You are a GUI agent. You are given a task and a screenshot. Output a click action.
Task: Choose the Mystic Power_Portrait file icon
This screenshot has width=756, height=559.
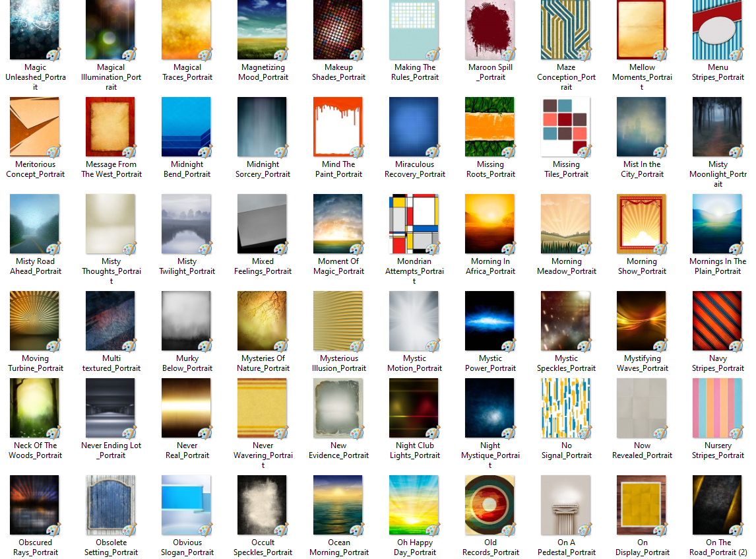click(x=490, y=321)
